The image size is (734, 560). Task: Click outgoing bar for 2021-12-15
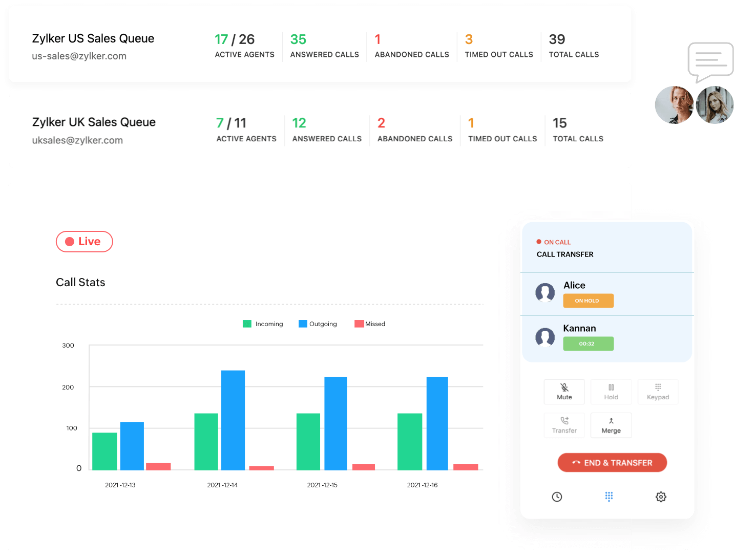point(335,423)
